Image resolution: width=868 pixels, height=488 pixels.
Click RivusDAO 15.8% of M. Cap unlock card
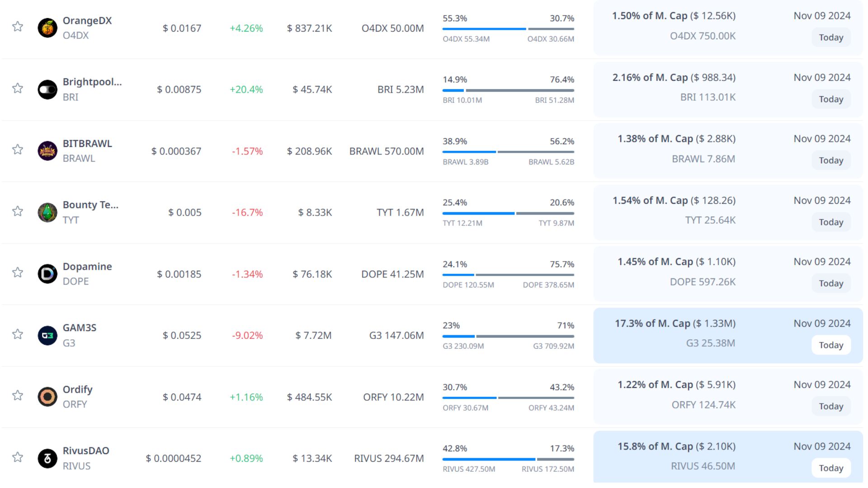676,456
